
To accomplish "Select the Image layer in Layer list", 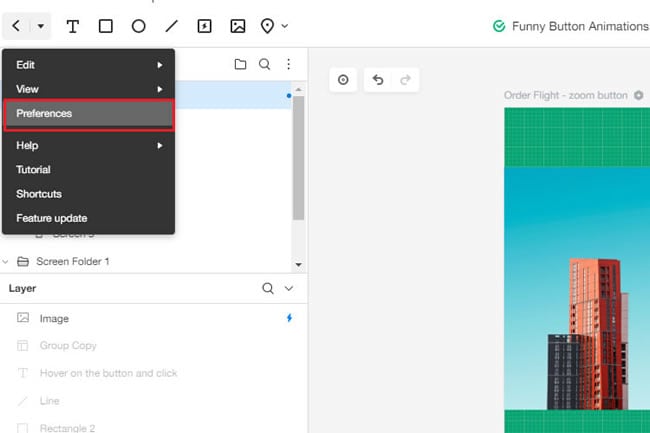I will 153,318.
